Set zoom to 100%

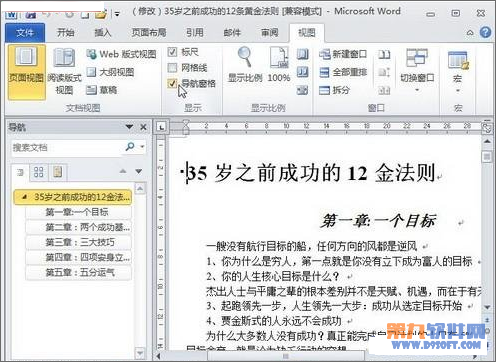click(x=279, y=65)
